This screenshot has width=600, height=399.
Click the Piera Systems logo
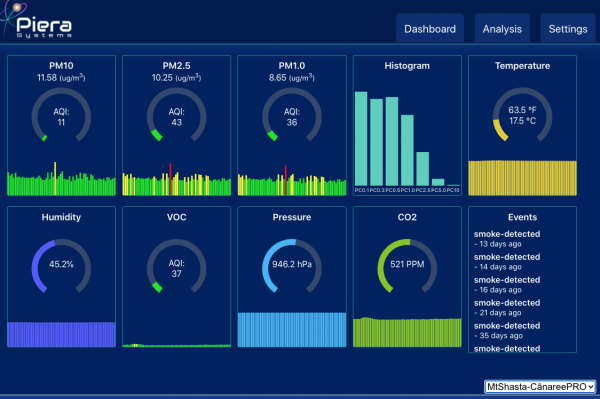(36, 21)
